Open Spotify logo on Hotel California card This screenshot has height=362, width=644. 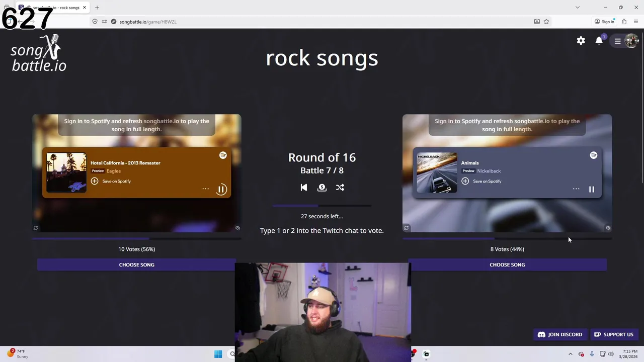pyautogui.click(x=223, y=155)
